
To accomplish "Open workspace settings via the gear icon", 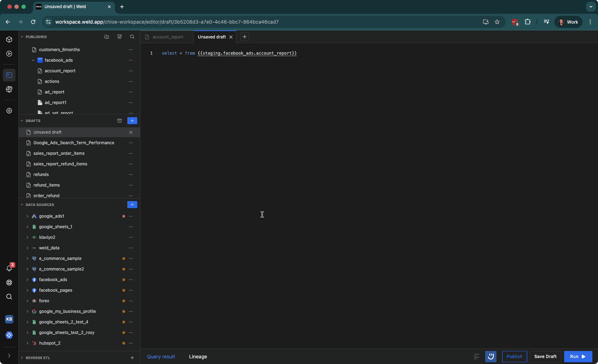I will (9, 110).
